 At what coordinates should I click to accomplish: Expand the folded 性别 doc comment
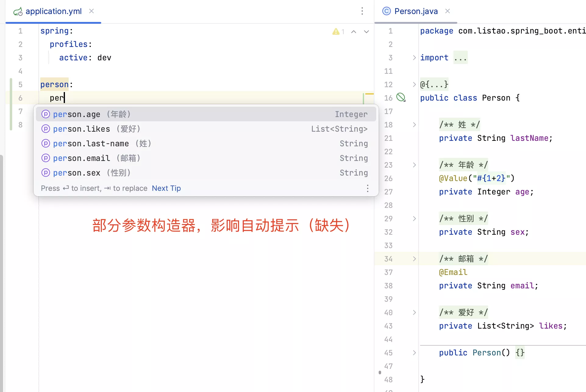(414, 219)
